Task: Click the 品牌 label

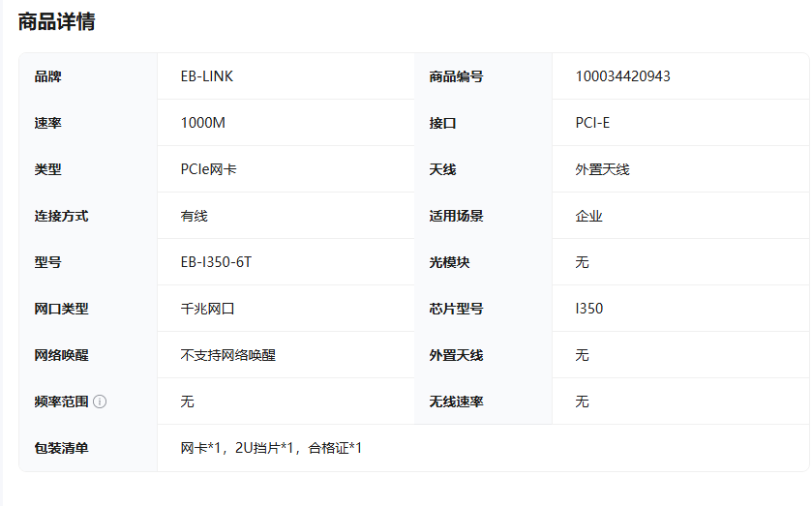Action: [47, 76]
